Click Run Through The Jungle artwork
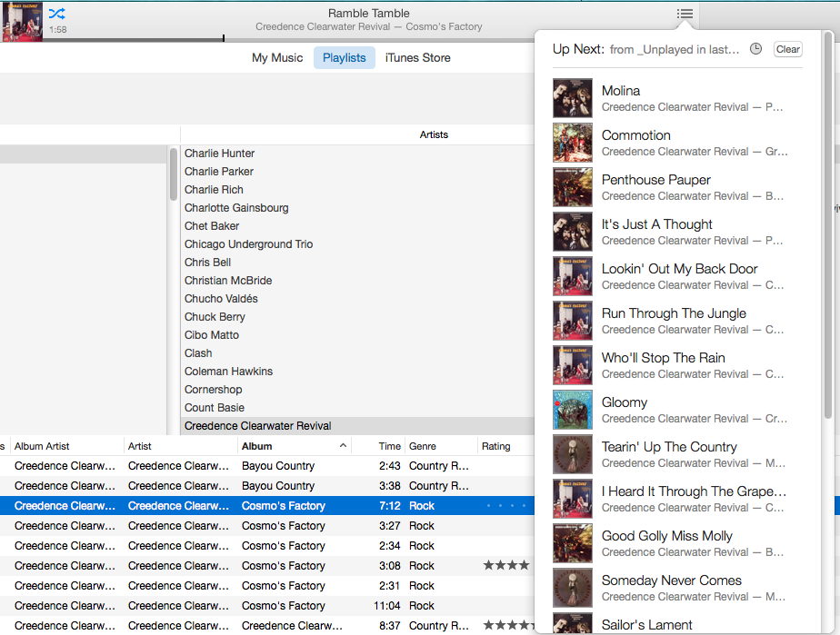 573,320
